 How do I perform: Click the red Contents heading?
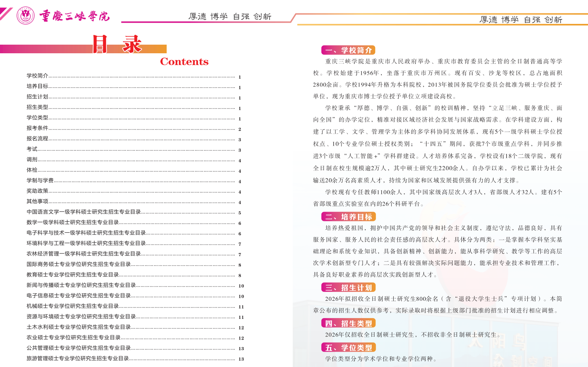184,61
